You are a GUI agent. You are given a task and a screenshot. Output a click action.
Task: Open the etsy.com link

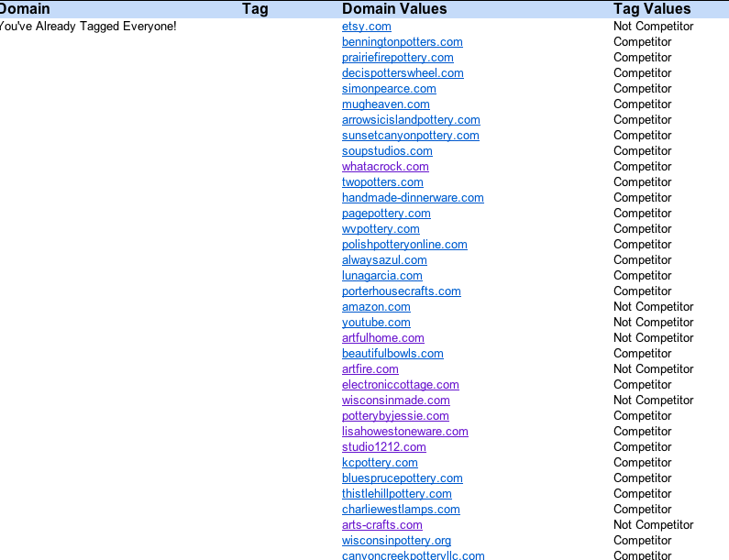366,27
